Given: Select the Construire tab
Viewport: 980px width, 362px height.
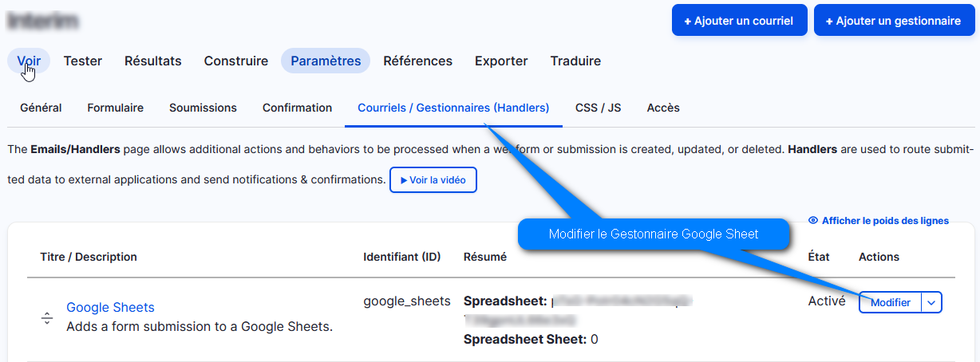Looking at the screenshot, I should point(236,61).
